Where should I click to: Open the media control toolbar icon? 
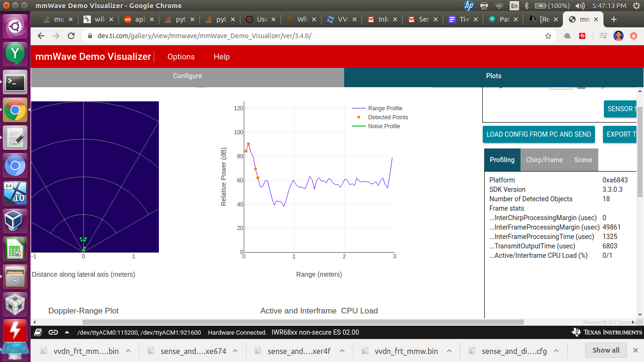(603, 36)
